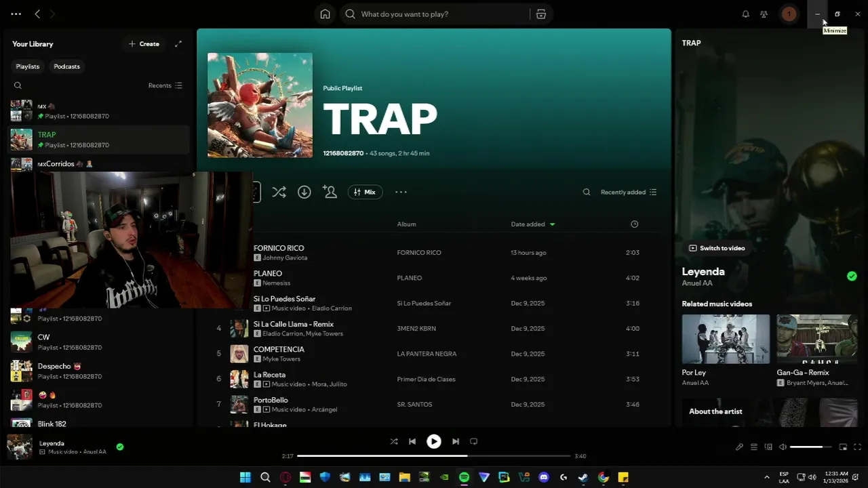Viewport: 868px width, 488px height.
Task: Seek on the song progress bar
Action: [434, 456]
